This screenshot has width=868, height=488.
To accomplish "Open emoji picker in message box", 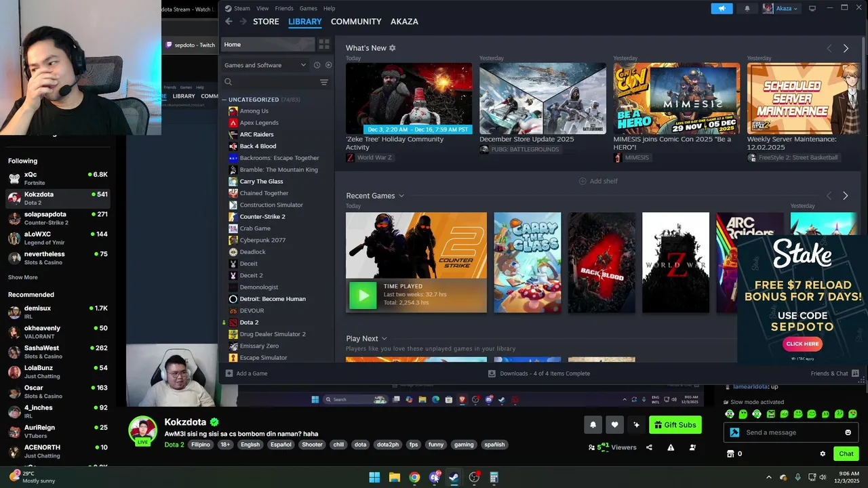I will click(x=848, y=432).
